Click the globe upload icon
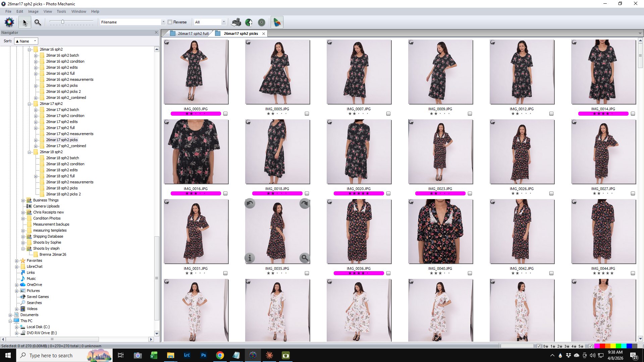Image resolution: width=644 pixels, height=362 pixels. click(249, 22)
